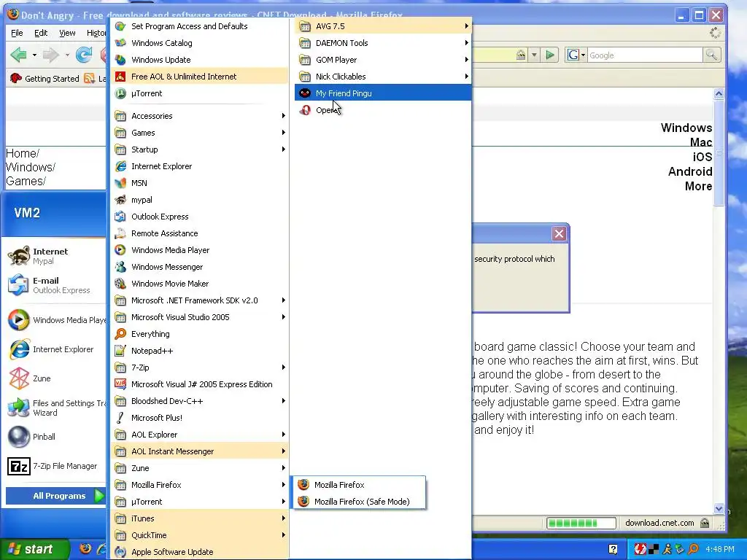Viewport: 747px width, 560px height.
Task: Open Microsoft Plus! icon
Action: pyautogui.click(x=120, y=418)
